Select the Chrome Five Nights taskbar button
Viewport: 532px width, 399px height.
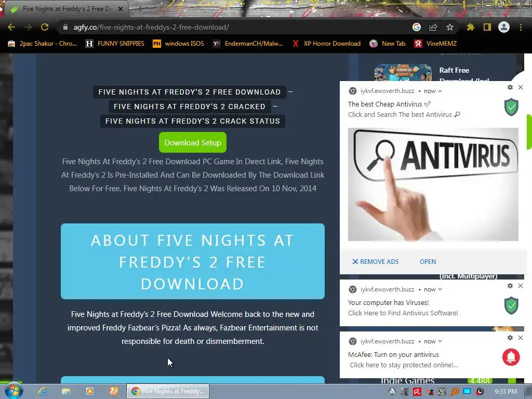[x=168, y=391]
